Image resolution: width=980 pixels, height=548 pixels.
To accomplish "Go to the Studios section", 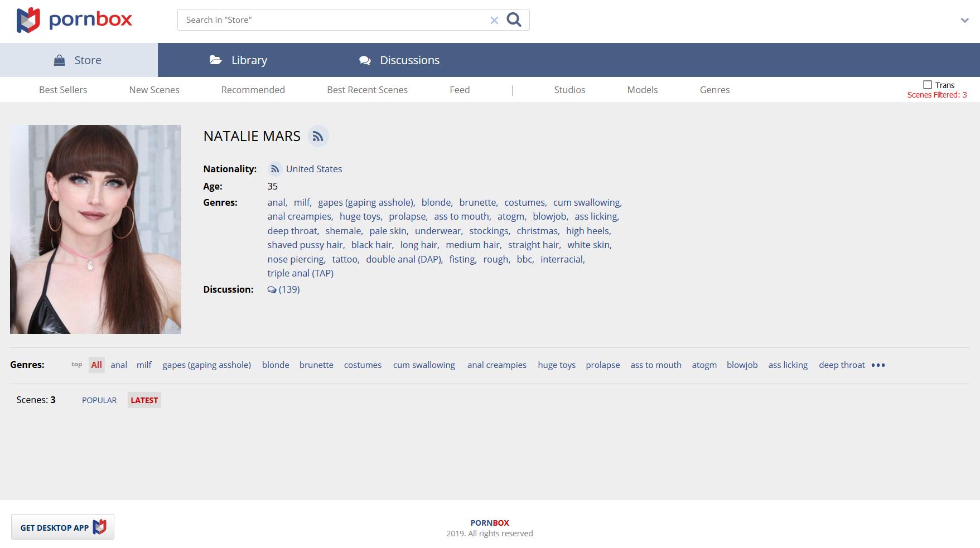I will pyautogui.click(x=569, y=90).
